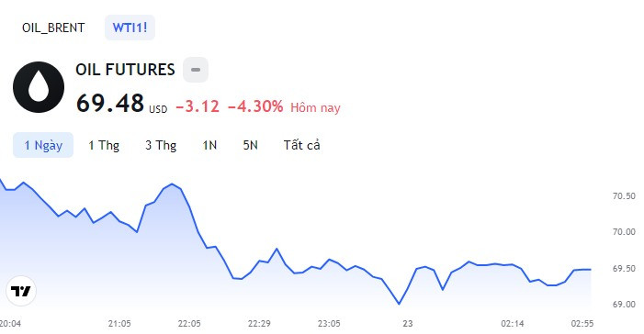This screenshot has width=644, height=334.
Task: Click the -4.30% change percentage
Action: [x=255, y=106]
